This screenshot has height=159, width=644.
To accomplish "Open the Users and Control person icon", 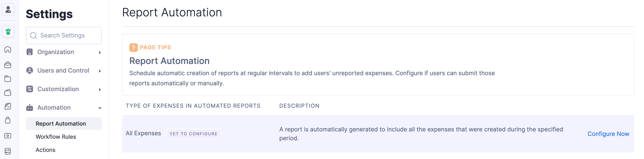I will (x=30, y=70).
